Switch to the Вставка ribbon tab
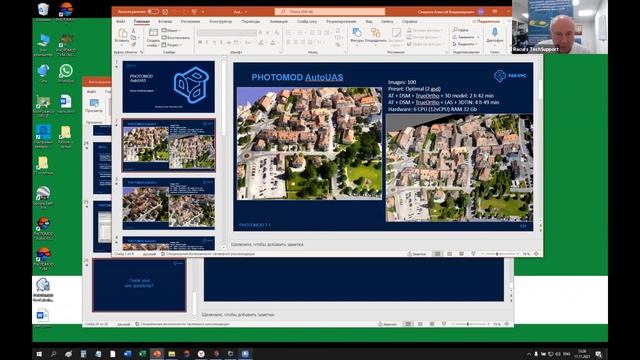 point(165,21)
